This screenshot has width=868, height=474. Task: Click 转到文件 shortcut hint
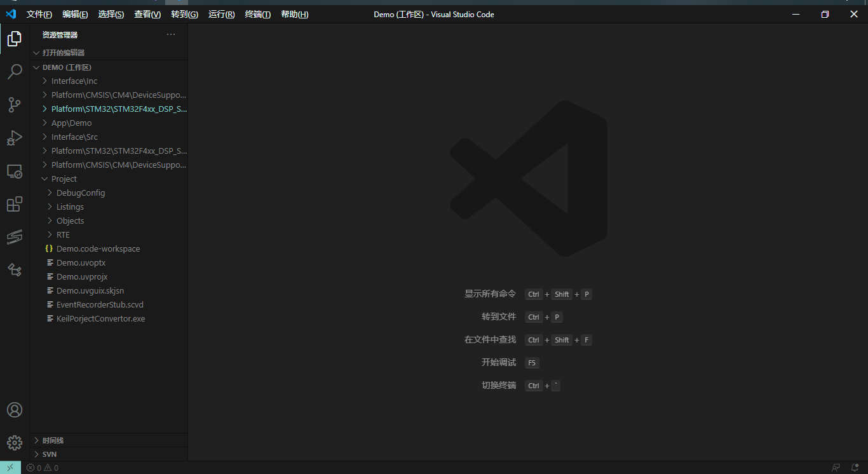click(x=499, y=316)
